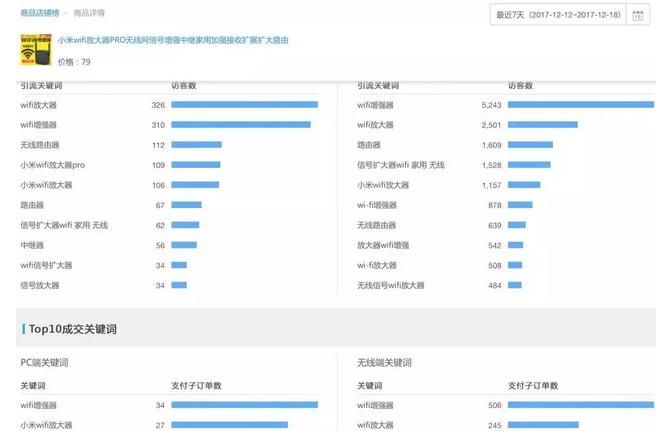The width and height of the screenshot is (672, 439).
Task: Click the blue bar beside 326 visitors
Action: tap(245, 105)
